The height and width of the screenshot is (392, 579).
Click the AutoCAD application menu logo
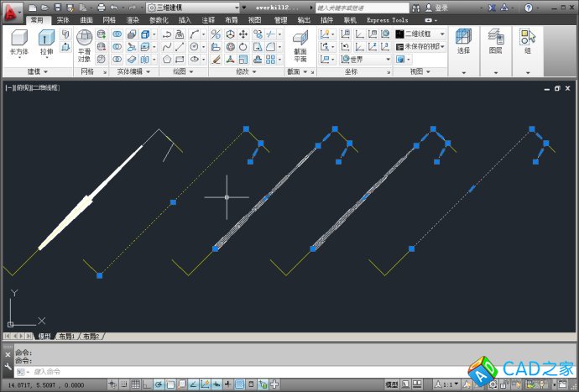coord(12,10)
